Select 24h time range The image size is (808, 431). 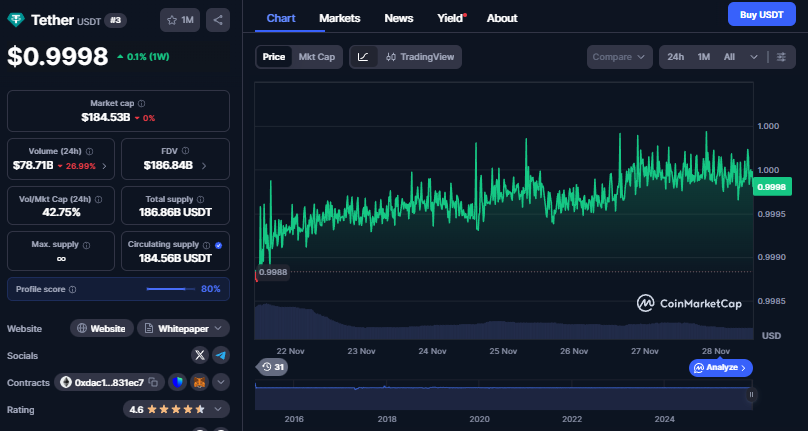pyautogui.click(x=676, y=57)
